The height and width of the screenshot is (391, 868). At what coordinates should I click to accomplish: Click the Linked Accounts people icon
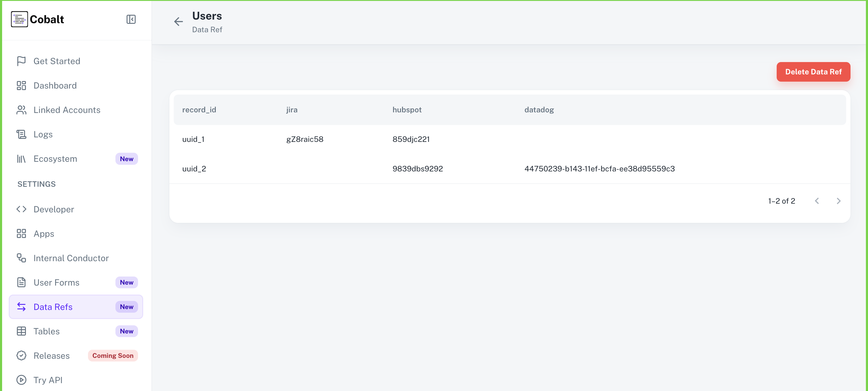click(22, 110)
